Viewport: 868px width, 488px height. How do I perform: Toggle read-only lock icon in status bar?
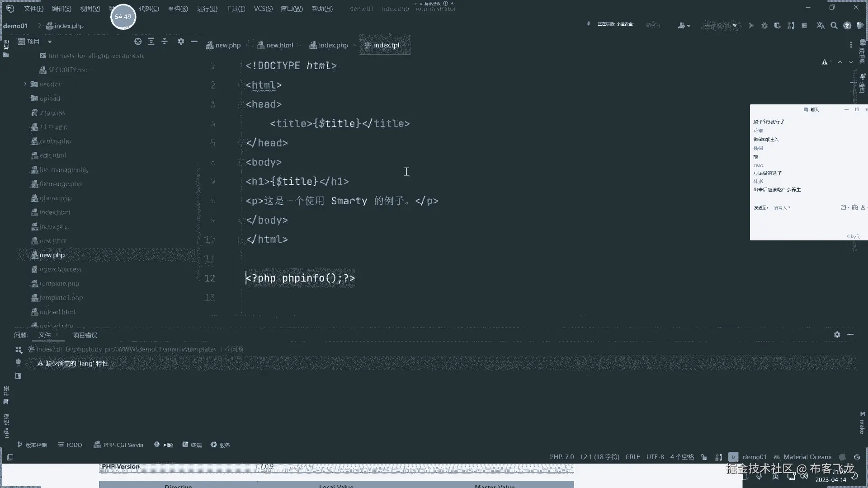(704, 457)
